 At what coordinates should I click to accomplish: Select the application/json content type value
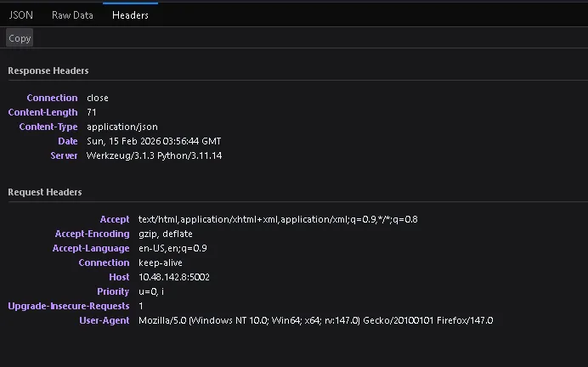click(123, 127)
